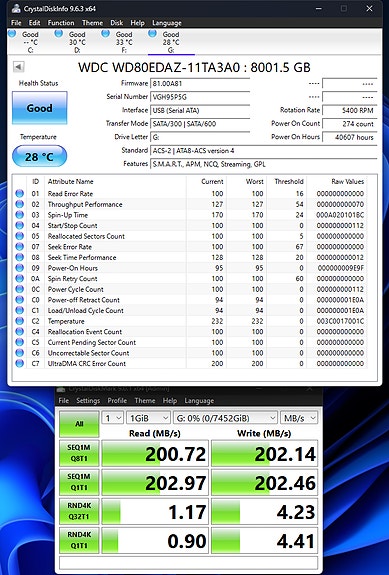Screen dimensions: 389x575
Task: Run the SEQ1M Q1T1 benchmark
Action: [x=79, y=482]
